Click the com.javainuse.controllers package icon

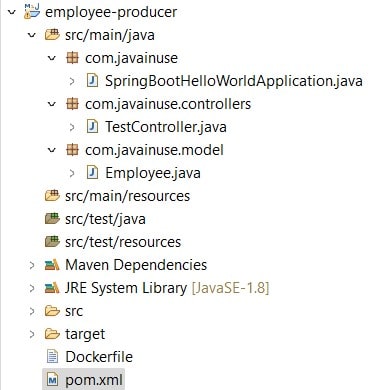point(72,104)
